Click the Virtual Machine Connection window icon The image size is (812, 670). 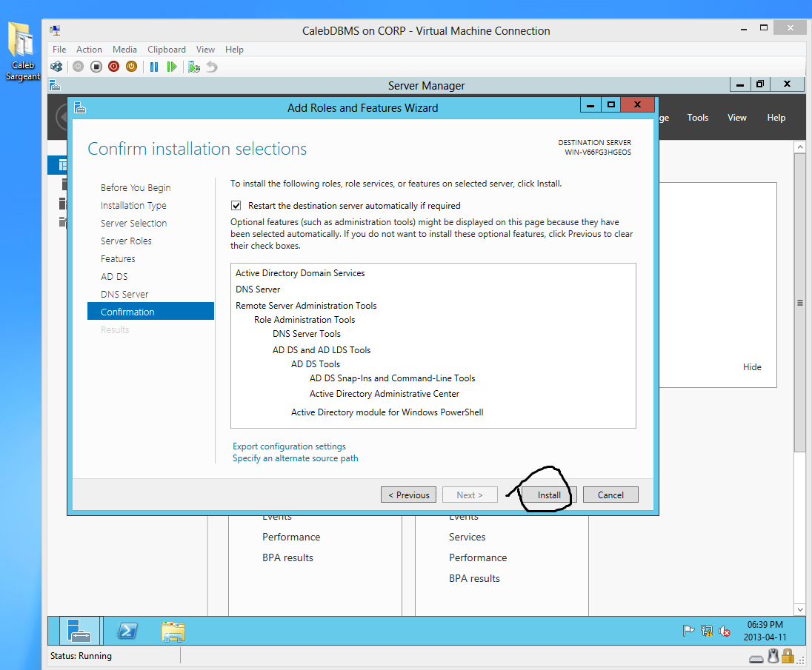pyautogui.click(x=55, y=30)
